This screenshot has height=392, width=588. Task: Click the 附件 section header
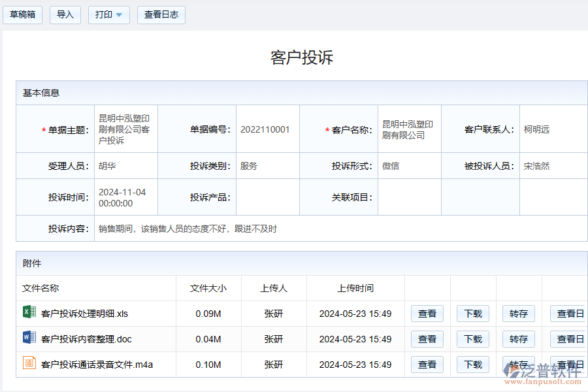(32, 263)
